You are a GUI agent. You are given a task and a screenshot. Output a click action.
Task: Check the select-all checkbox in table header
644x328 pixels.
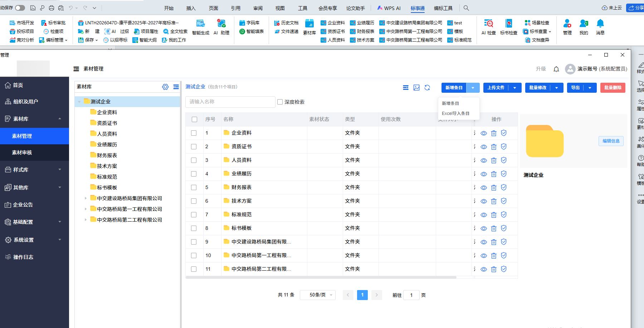pos(194,120)
